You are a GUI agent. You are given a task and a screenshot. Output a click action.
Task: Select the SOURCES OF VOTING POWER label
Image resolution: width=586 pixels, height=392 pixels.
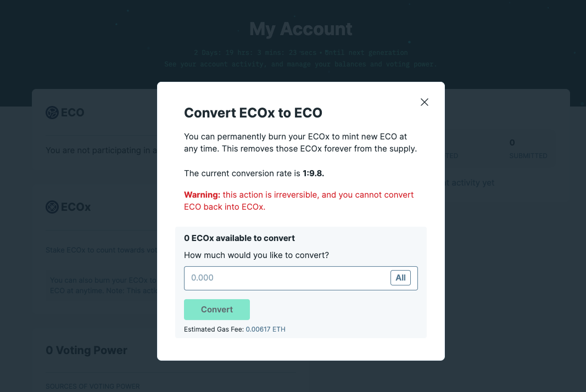(92, 386)
